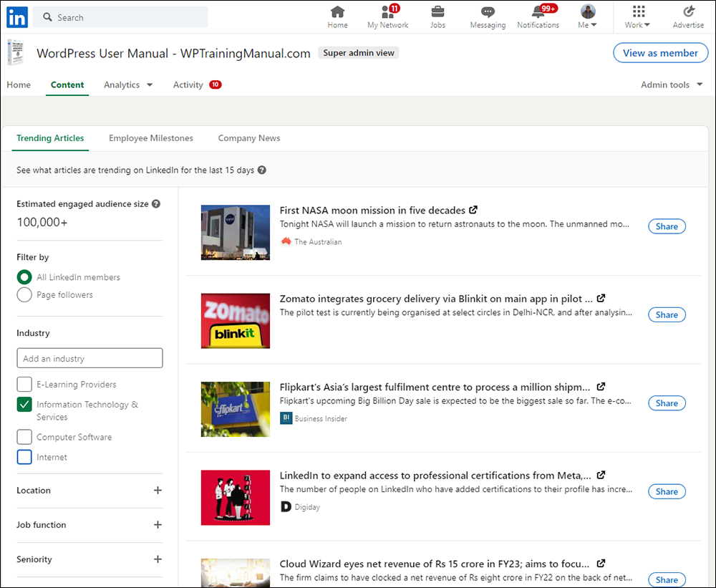Image resolution: width=716 pixels, height=588 pixels.
Task: Click Business Insider source icon
Action: pos(286,418)
